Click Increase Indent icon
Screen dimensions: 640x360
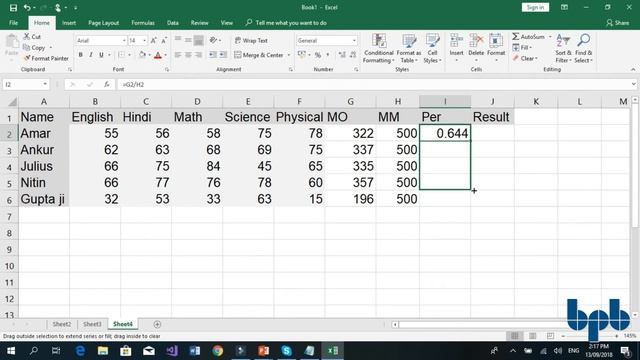coord(223,55)
